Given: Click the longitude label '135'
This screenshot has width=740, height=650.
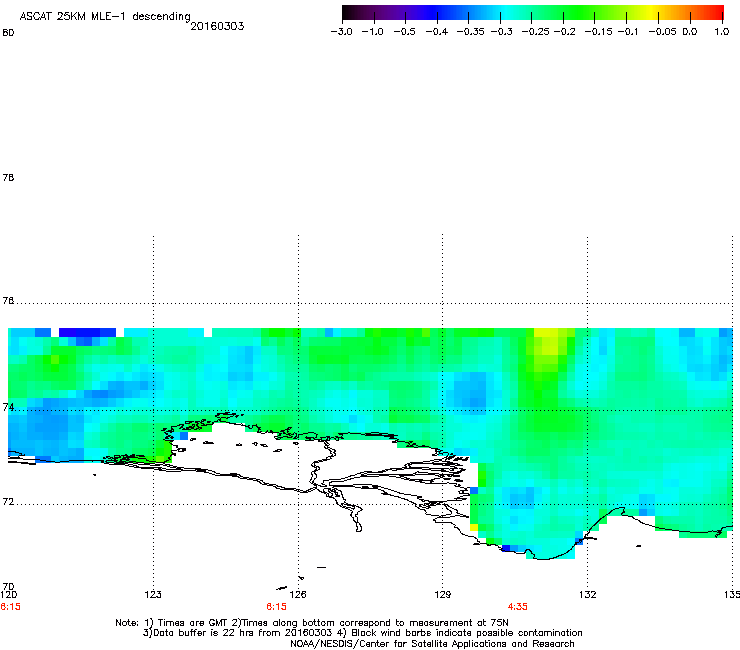Looking at the screenshot, I should click(732, 594).
